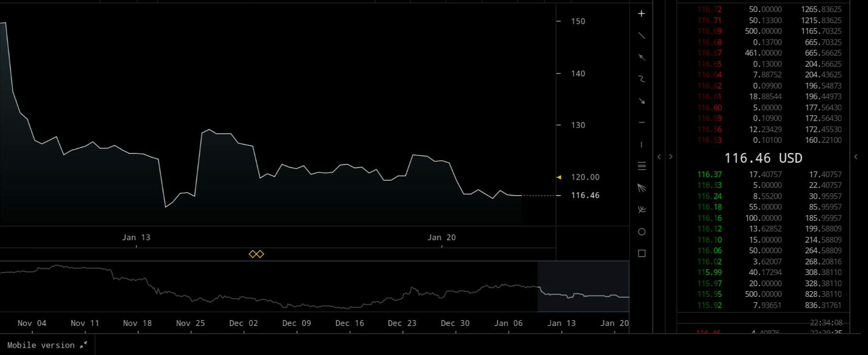
Task: Choose the freehand squiggle drawing tool
Action: pyautogui.click(x=641, y=79)
